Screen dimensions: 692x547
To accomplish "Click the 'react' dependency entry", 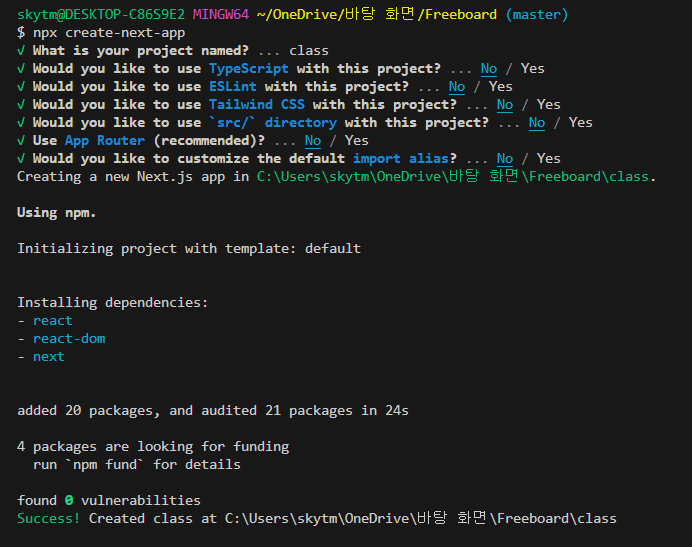I will click(53, 321).
